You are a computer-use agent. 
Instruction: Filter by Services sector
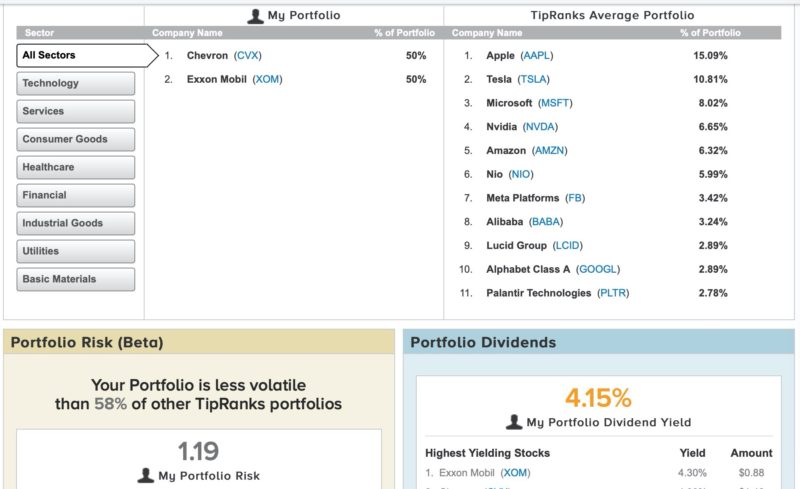(76, 111)
